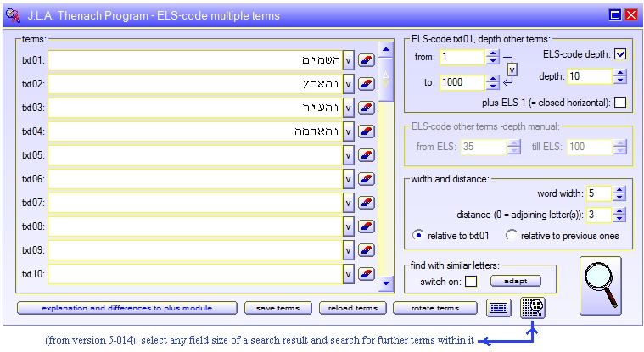Select relative to txt01 radio option
The image size is (644, 352).
click(417, 235)
